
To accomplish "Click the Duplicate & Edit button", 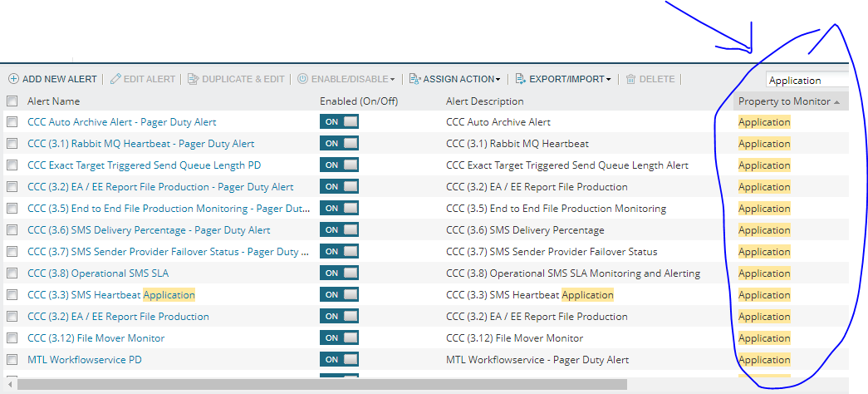I will [x=236, y=79].
